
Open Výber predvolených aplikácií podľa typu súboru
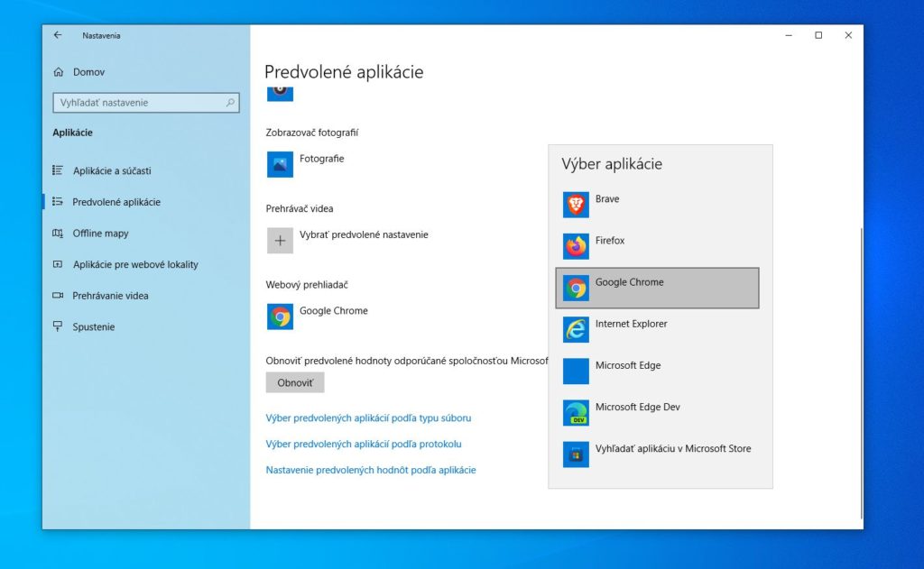point(368,418)
